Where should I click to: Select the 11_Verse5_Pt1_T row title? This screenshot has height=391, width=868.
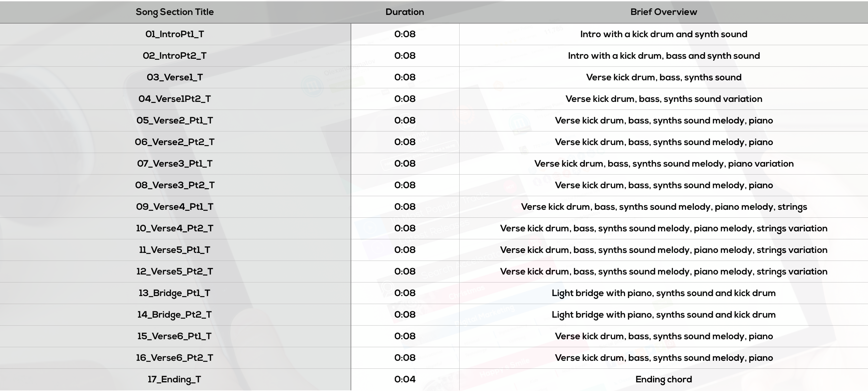pos(174,249)
